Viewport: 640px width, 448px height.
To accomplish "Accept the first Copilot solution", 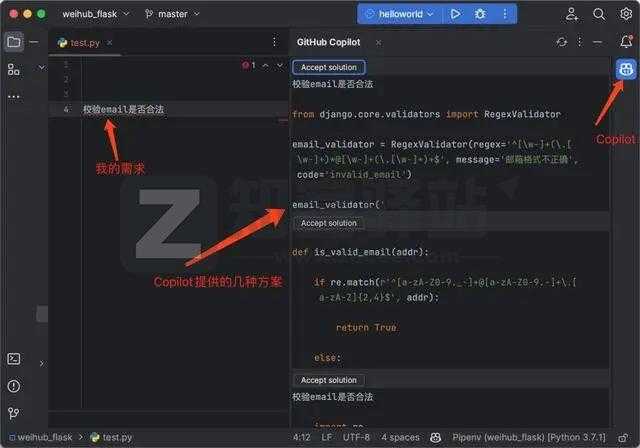I will pyautogui.click(x=328, y=67).
